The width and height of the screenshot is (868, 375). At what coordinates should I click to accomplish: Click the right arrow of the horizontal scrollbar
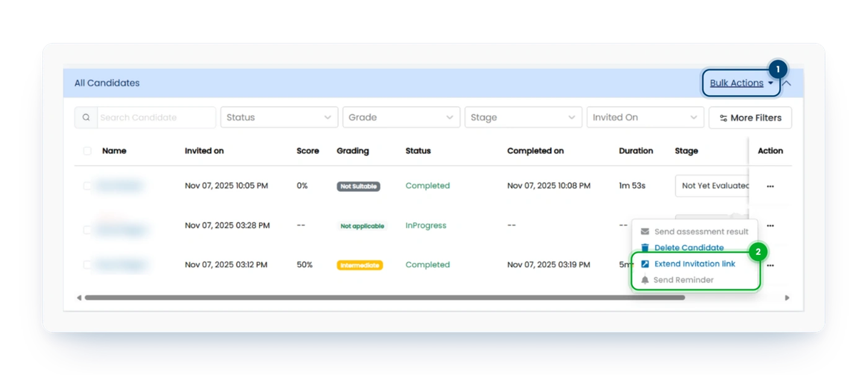click(x=787, y=298)
